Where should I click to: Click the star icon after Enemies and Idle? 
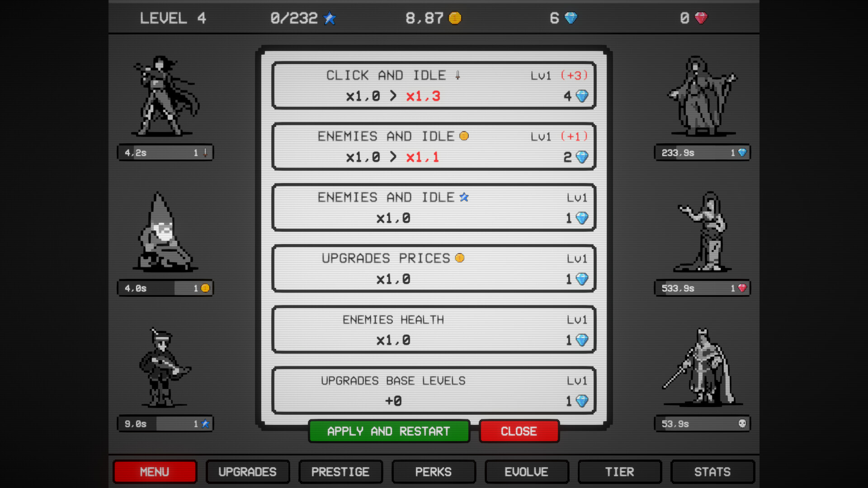coord(464,197)
